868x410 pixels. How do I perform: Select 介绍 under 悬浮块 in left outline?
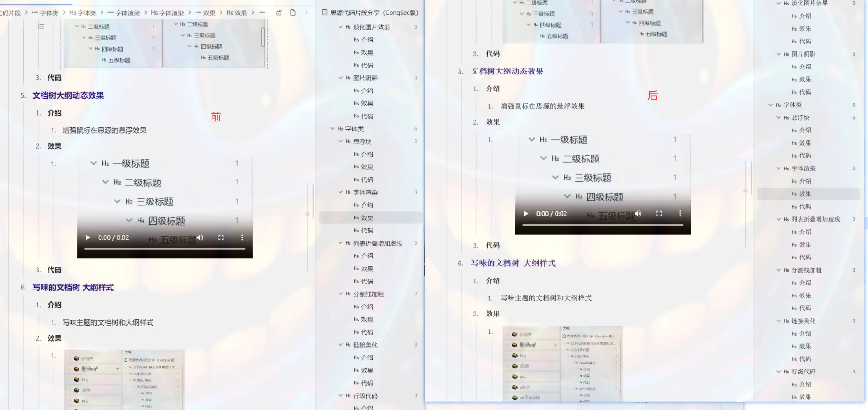(367, 154)
